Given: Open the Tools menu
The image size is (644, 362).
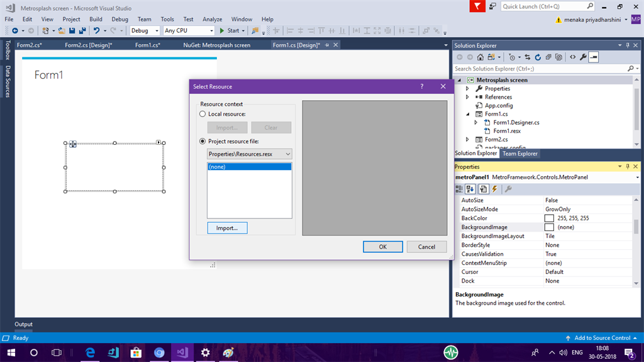Looking at the screenshot, I should coord(167,20).
